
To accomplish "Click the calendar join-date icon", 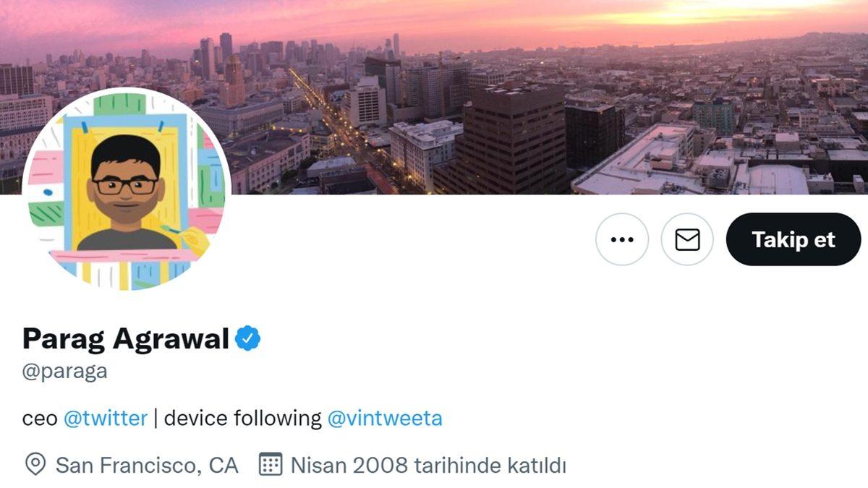I will pos(271,464).
